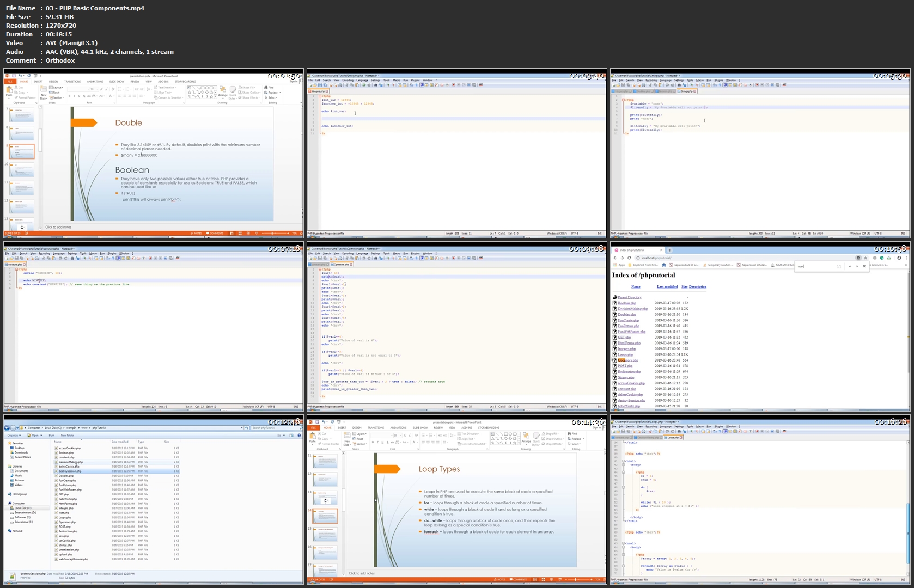This screenshot has width=914, height=588.
Task: Click the Chrome forward arrow button
Action: [x=622, y=258]
